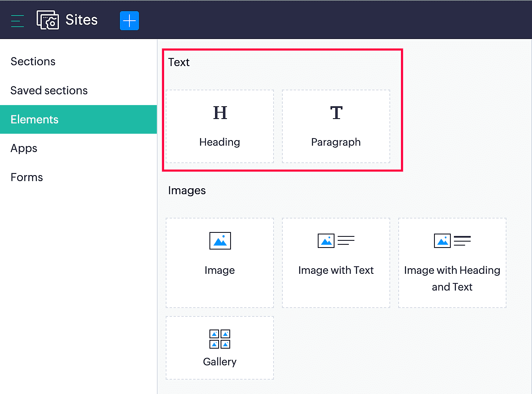Viewport: 532px width, 394px height.
Task: Choose Image with Heading and Text icon
Action: [452, 241]
